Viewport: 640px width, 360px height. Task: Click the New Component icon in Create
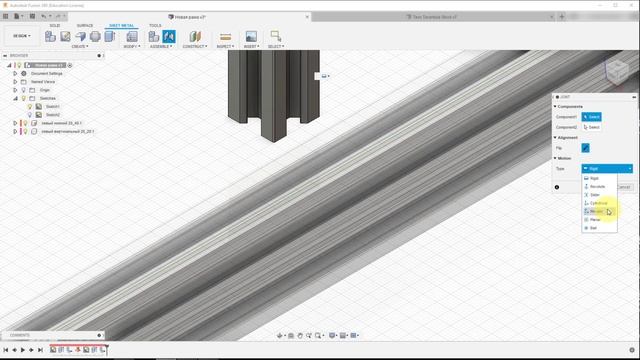click(x=50, y=36)
